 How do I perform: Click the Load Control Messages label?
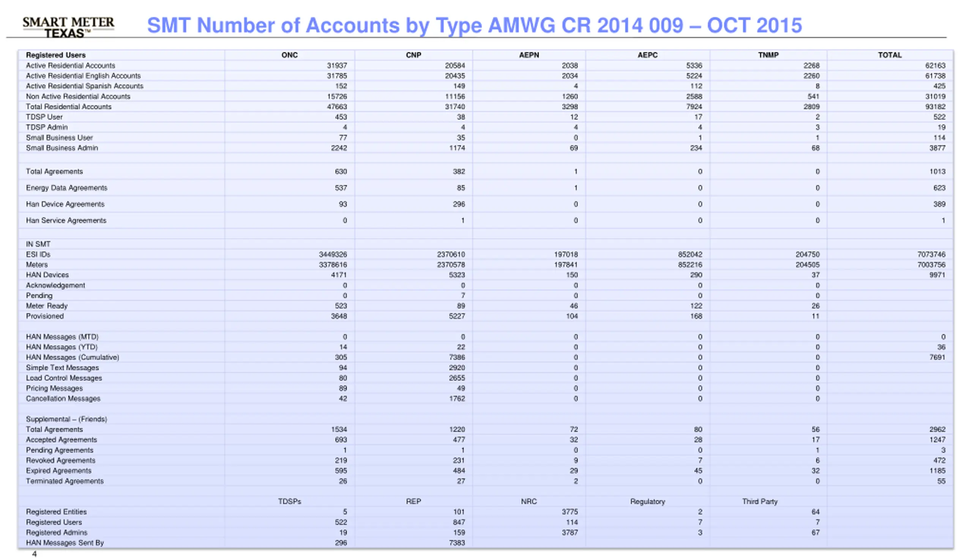[64, 378]
